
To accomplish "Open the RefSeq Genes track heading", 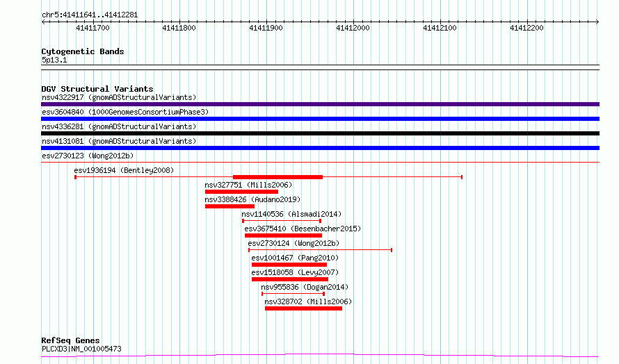I will tap(70, 340).
